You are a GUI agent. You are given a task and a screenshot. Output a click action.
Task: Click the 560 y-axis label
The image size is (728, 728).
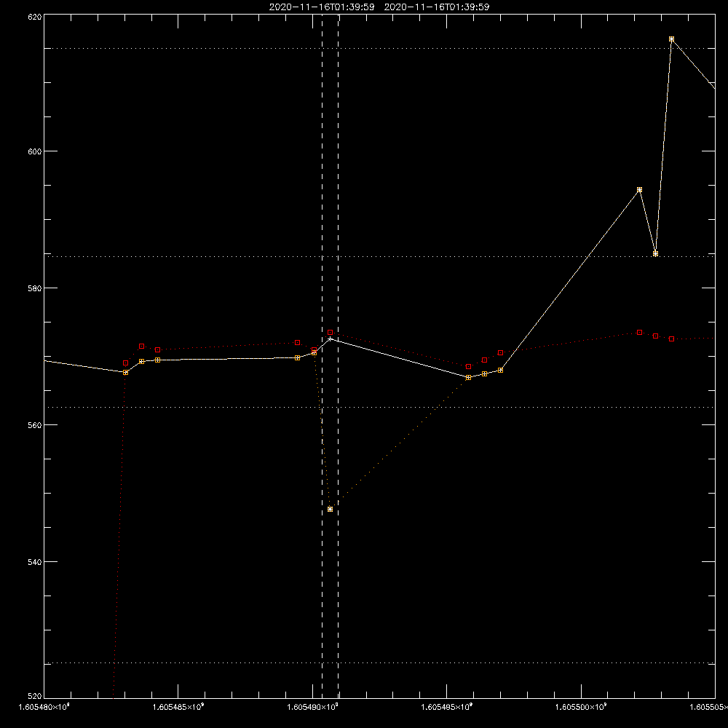pyautogui.click(x=35, y=425)
